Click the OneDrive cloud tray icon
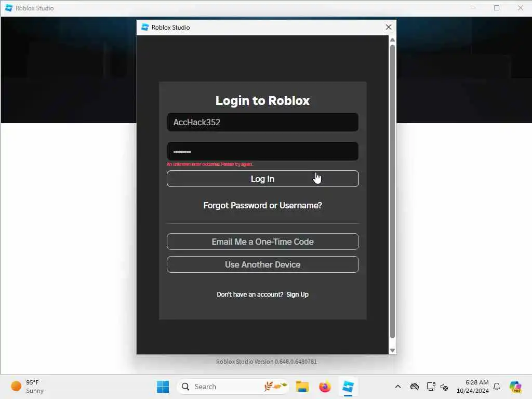This screenshot has width=532, height=399. 414,387
